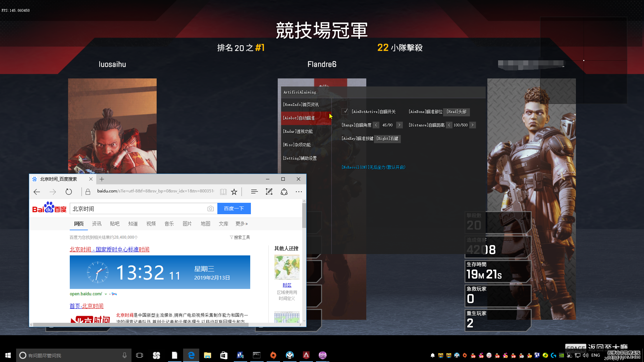
Task: Toggle the AimBotActive checkbox
Action: click(345, 112)
